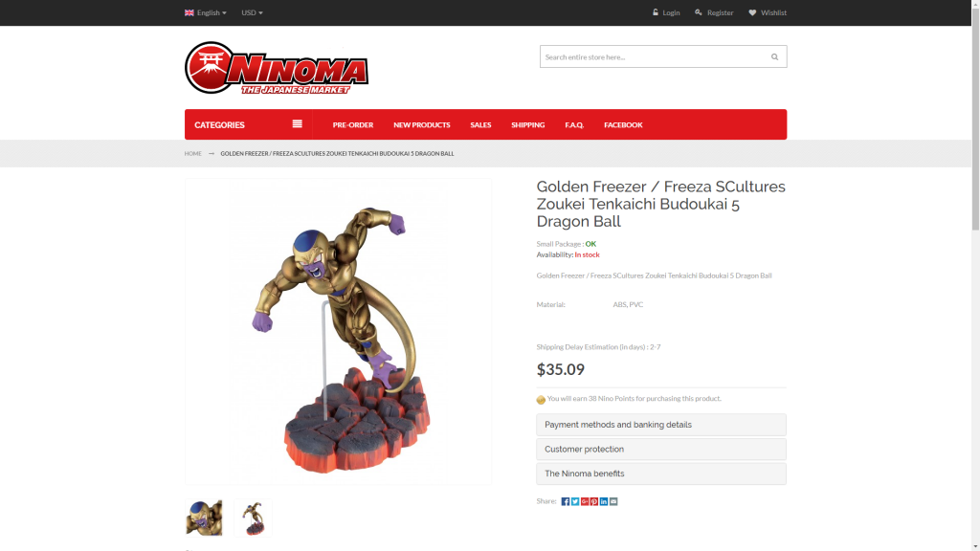Open the Categories hamburger menu icon
This screenshot has height=551, width=980.
tap(298, 123)
